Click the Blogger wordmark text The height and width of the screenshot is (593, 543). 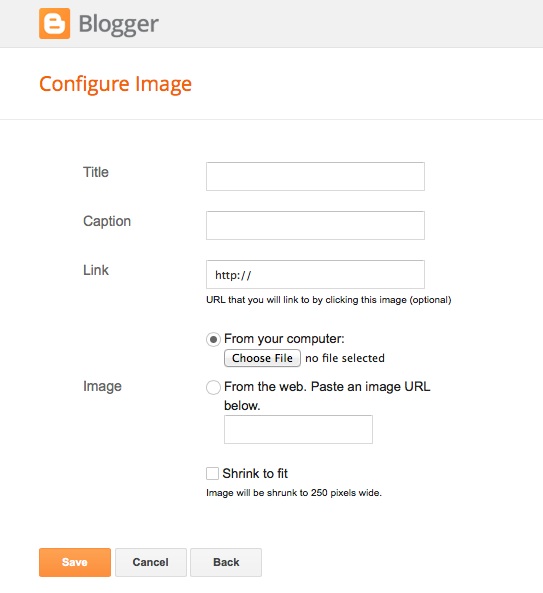[x=118, y=25]
